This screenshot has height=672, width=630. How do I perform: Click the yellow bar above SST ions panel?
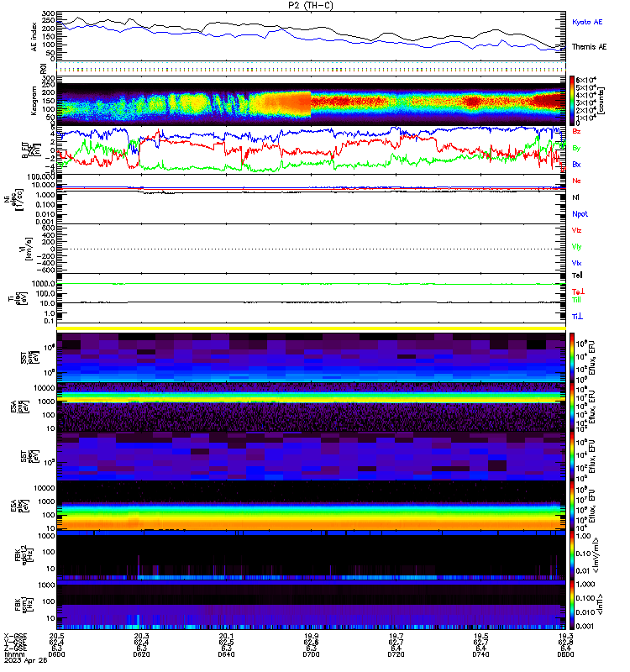[311, 328]
